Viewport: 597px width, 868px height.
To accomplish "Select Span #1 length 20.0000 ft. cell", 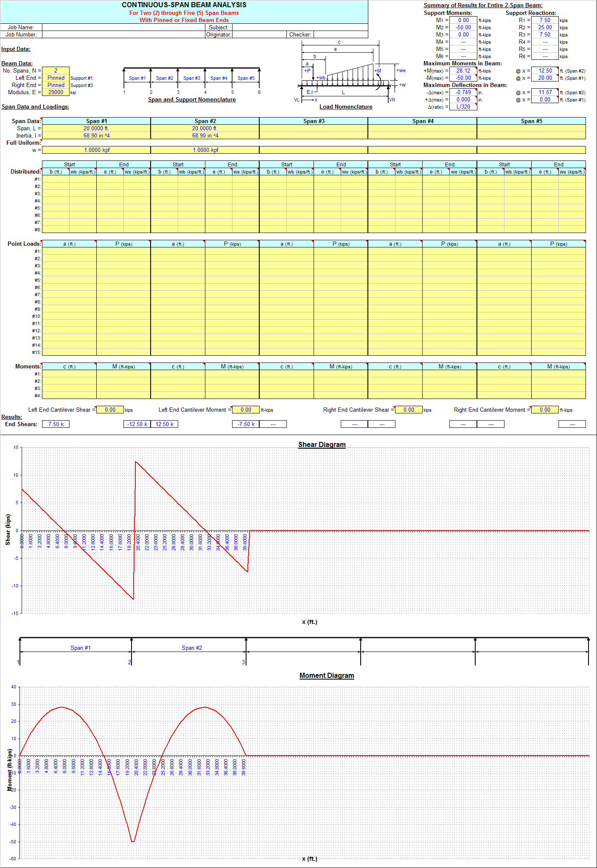I will click(x=96, y=128).
